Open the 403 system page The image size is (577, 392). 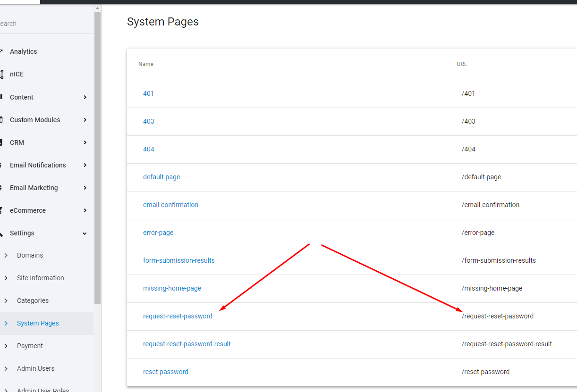149,121
